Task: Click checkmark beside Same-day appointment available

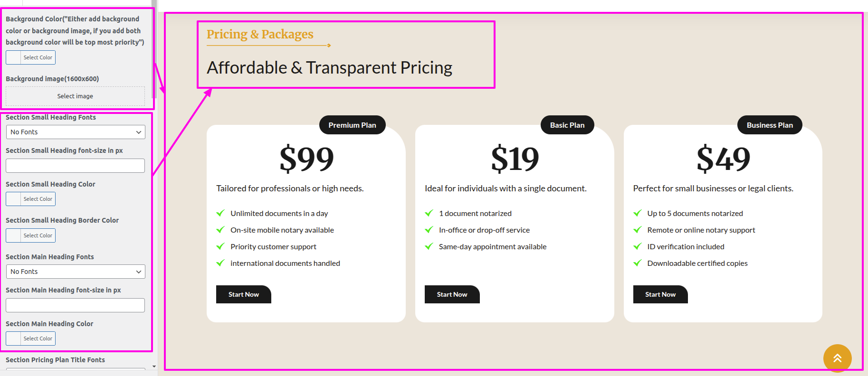Action: (x=429, y=246)
